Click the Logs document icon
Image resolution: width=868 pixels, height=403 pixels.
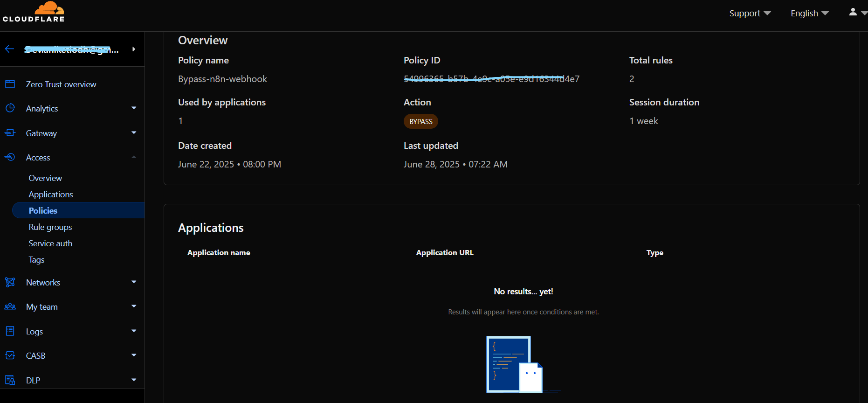(x=10, y=331)
